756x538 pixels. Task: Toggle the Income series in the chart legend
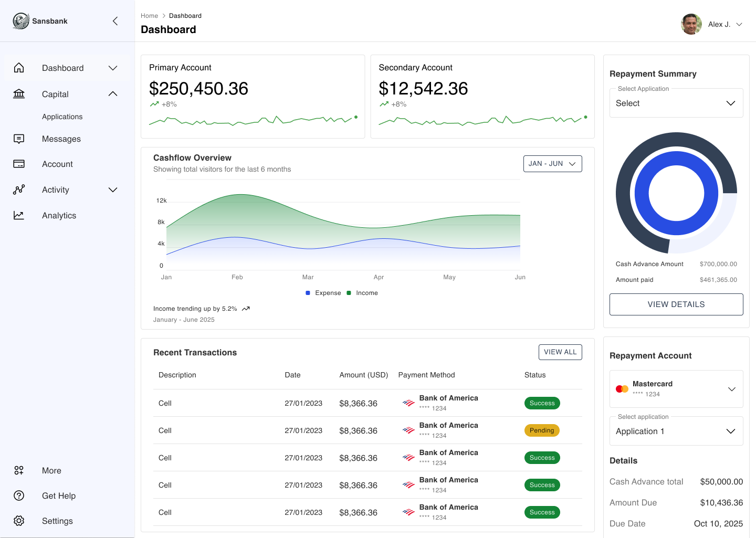[x=362, y=292]
